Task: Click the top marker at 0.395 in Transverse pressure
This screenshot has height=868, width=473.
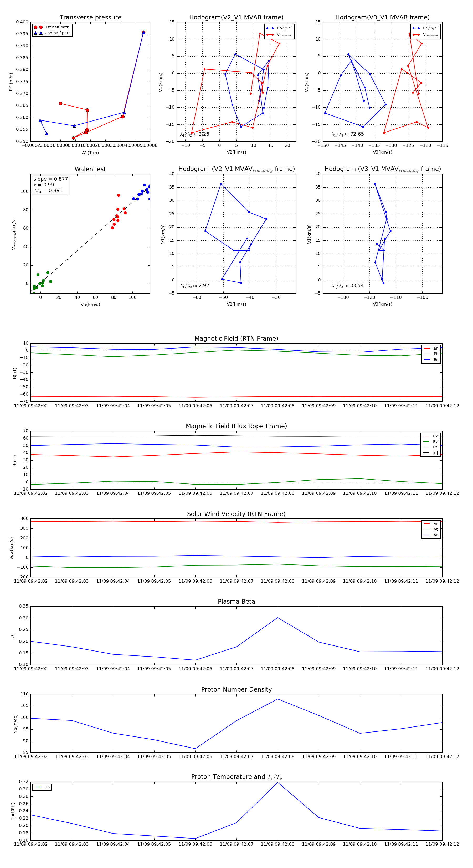Action: tap(143, 32)
